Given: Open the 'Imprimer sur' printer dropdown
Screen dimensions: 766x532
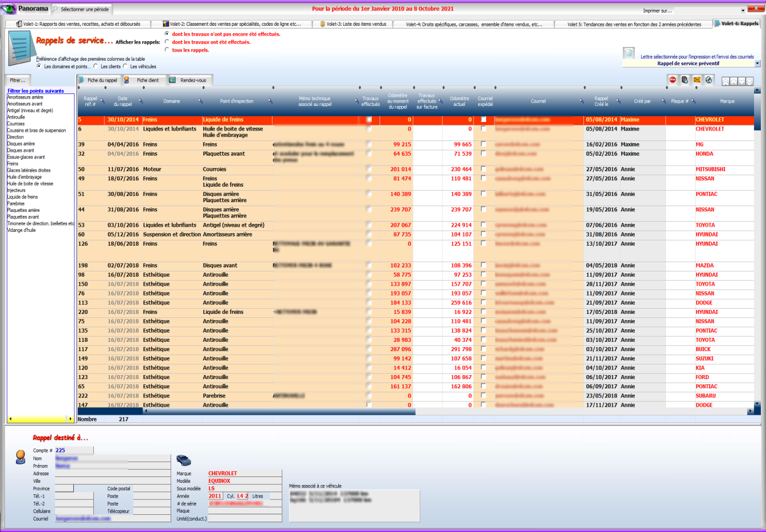Looking at the screenshot, I should pyautogui.click(x=743, y=10).
